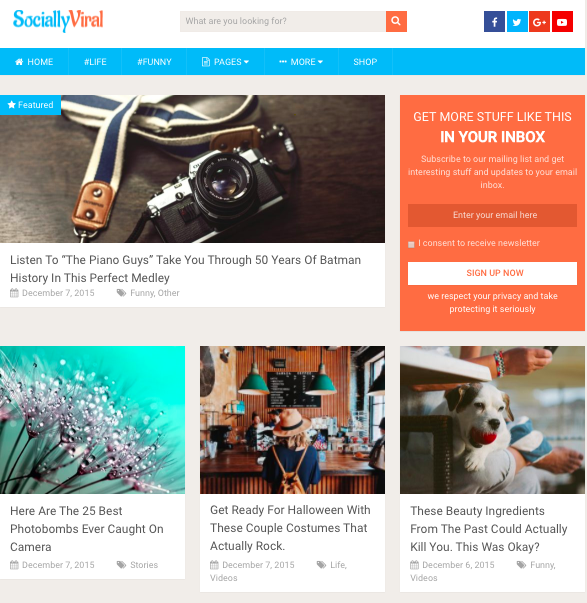Open the Facebook social icon
Image resolution: width=587 pixels, height=603 pixels.
494,22
